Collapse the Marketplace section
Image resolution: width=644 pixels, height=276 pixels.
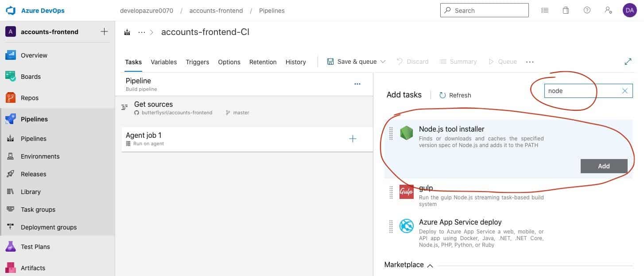click(429, 265)
